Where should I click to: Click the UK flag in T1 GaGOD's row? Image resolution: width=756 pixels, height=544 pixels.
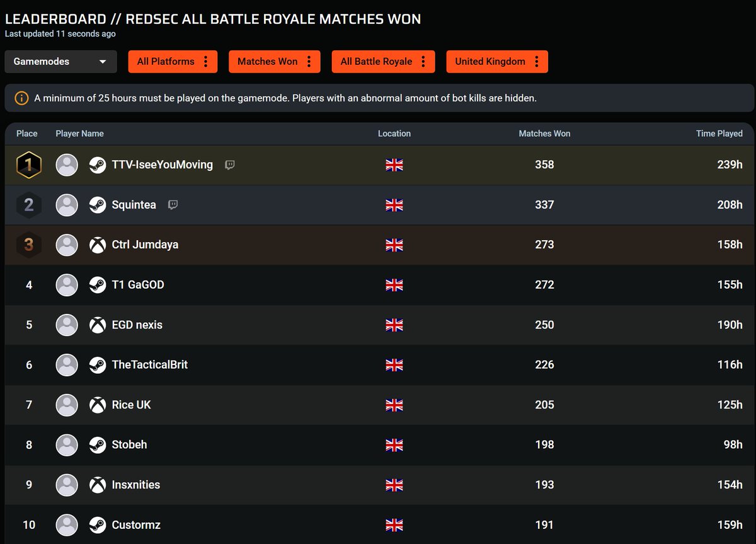(394, 285)
